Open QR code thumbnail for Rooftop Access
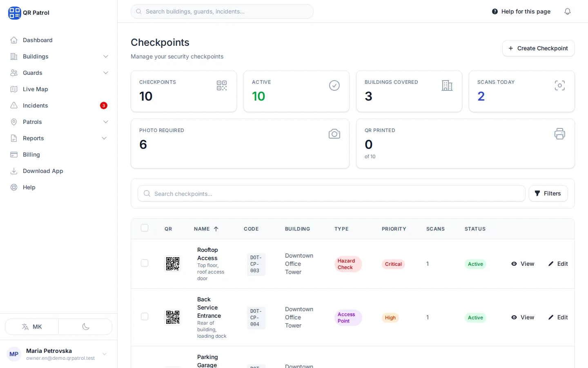The height and width of the screenshot is (368, 588). [173, 264]
